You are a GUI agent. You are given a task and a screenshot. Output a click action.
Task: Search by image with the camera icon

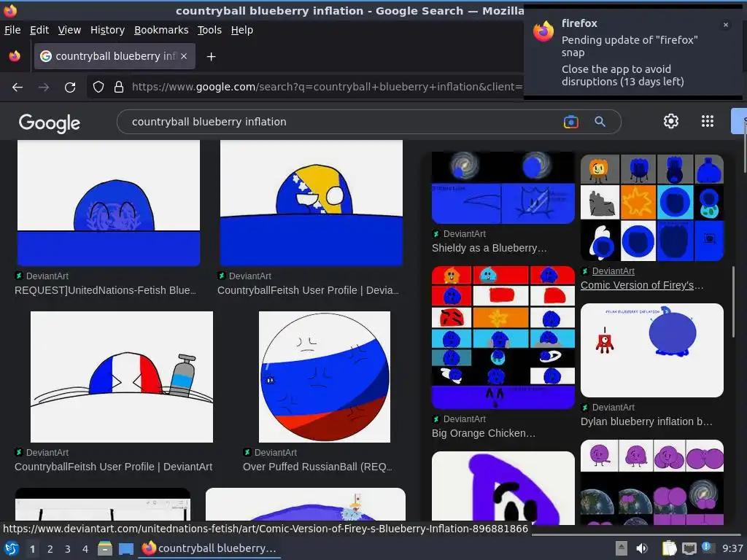[x=570, y=122]
